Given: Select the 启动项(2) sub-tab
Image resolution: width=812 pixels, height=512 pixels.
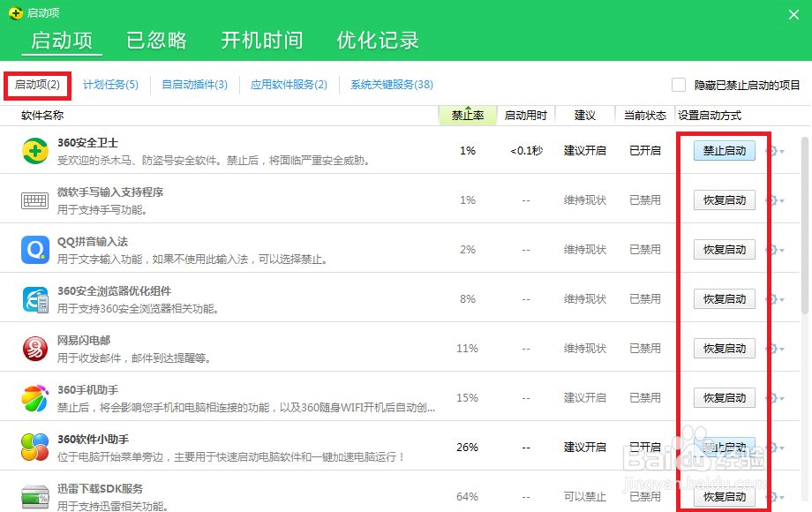Looking at the screenshot, I should (37, 85).
